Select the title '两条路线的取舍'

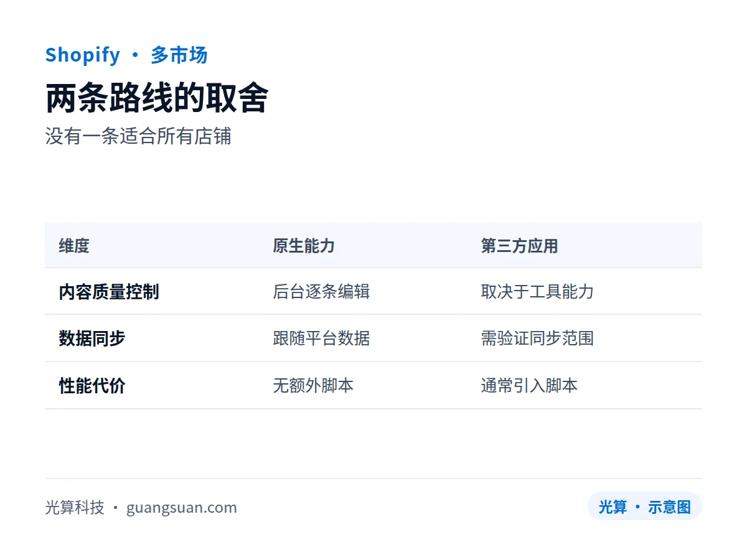(157, 98)
